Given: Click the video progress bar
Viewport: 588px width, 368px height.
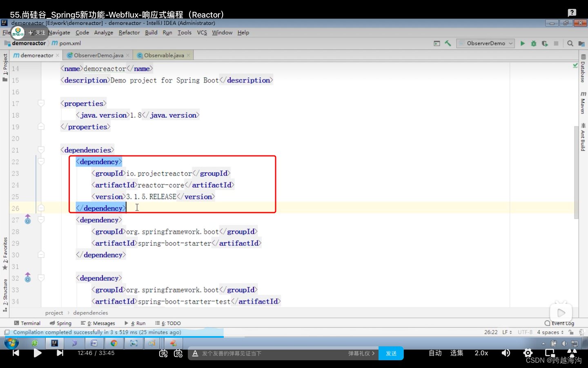Looking at the screenshot, I should [x=294, y=337].
